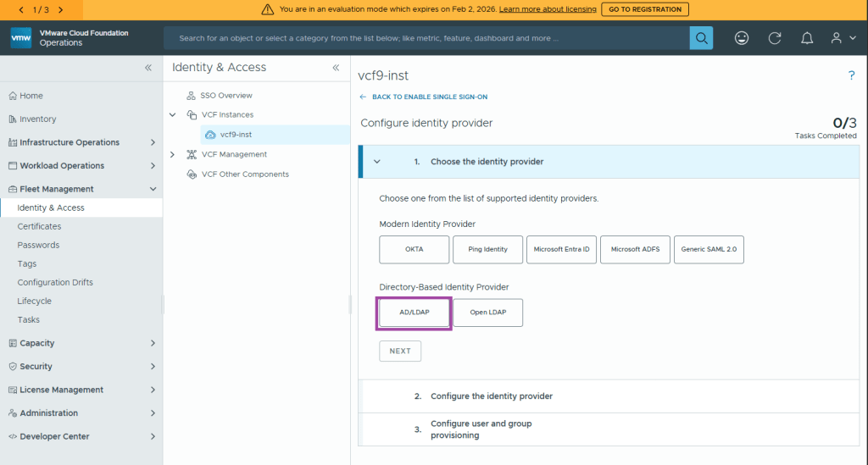Click the refresh icon in header

pos(774,38)
